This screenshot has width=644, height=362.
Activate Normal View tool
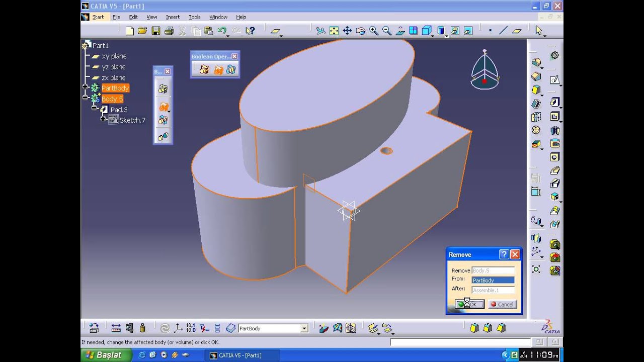(x=400, y=31)
